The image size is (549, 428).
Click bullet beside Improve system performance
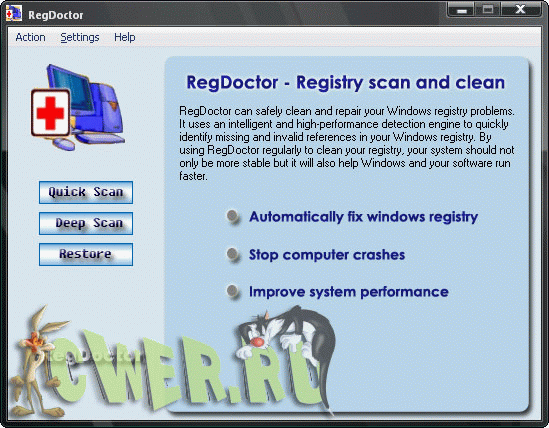233,291
